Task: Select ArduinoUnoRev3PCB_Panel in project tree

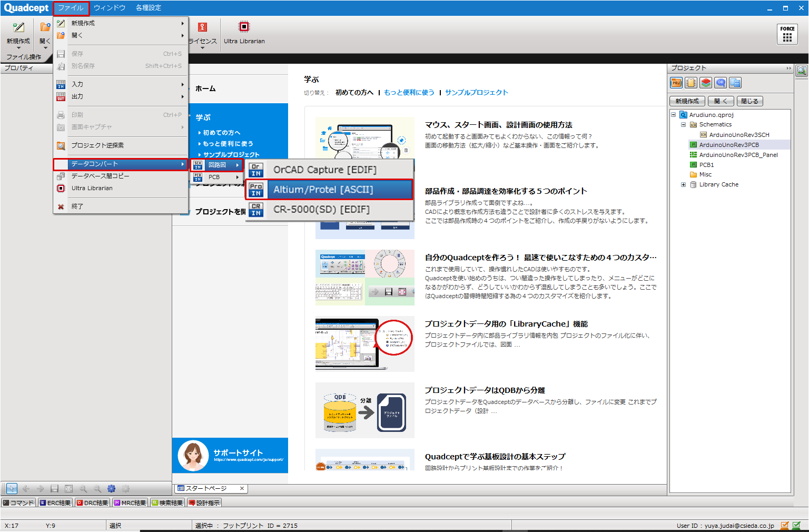Action: click(x=738, y=155)
